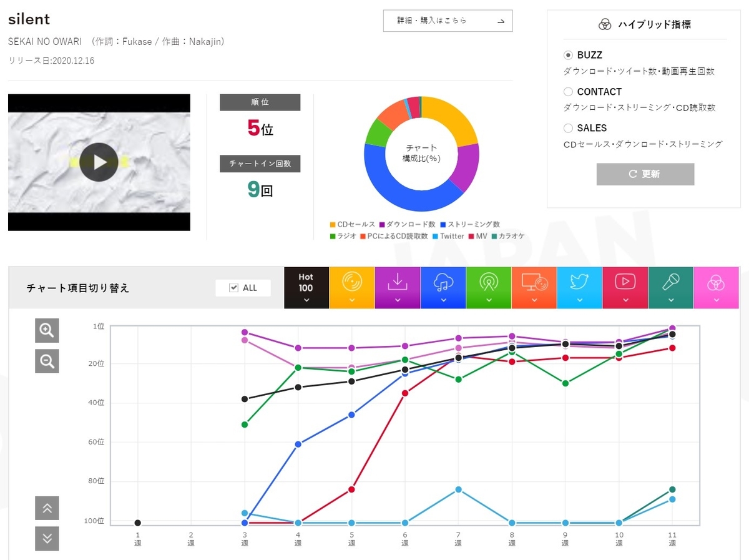
Task: Expand chevron under streaming tab
Action: (443, 300)
